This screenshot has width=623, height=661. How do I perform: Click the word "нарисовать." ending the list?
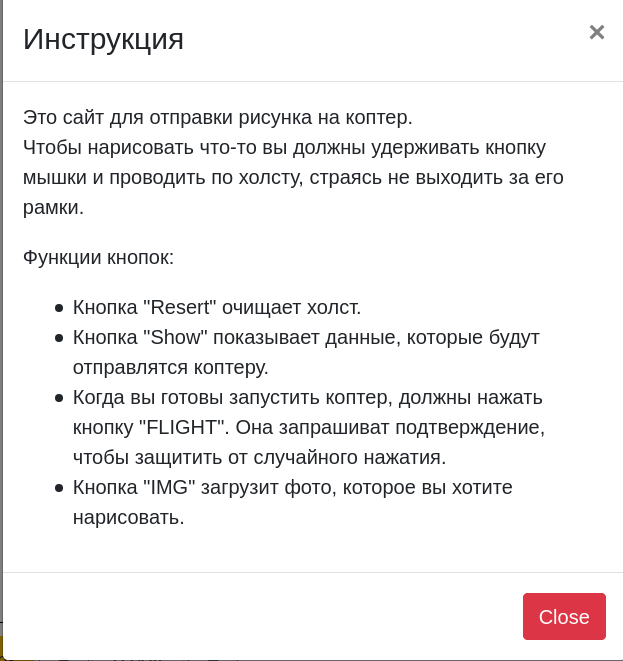coord(128,517)
